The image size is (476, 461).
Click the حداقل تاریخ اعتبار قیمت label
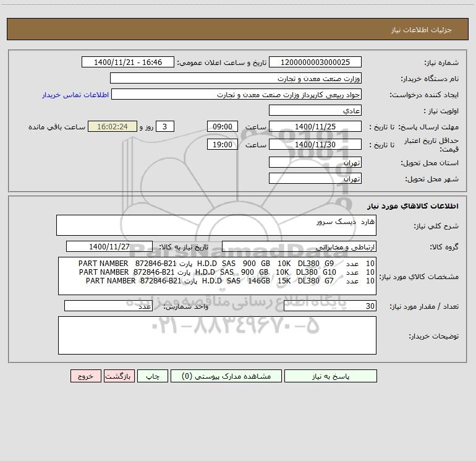431,145
